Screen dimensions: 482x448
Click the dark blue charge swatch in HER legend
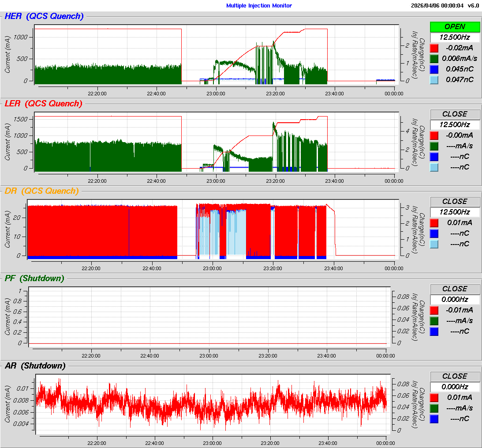[434, 69]
